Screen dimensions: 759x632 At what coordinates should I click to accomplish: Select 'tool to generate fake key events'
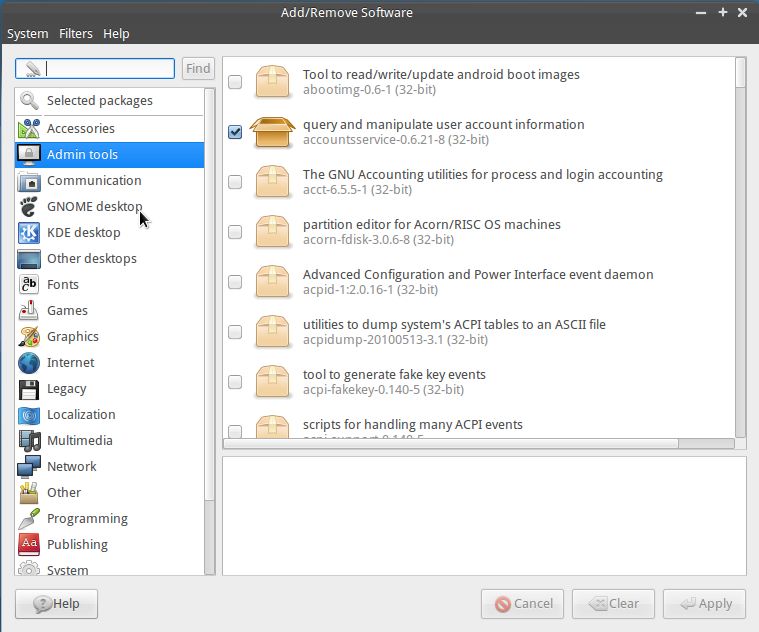(x=394, y=375)
